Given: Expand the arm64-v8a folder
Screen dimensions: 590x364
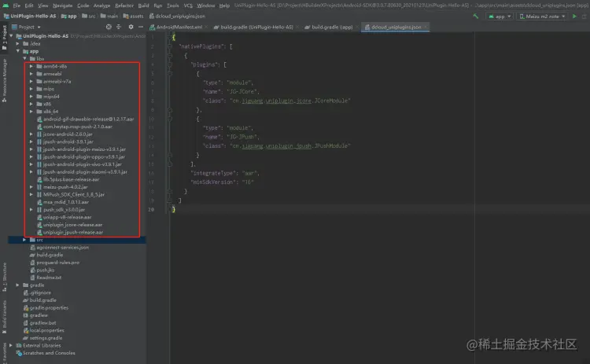Looking at the screenshot, I should click(x=31, y=66).
